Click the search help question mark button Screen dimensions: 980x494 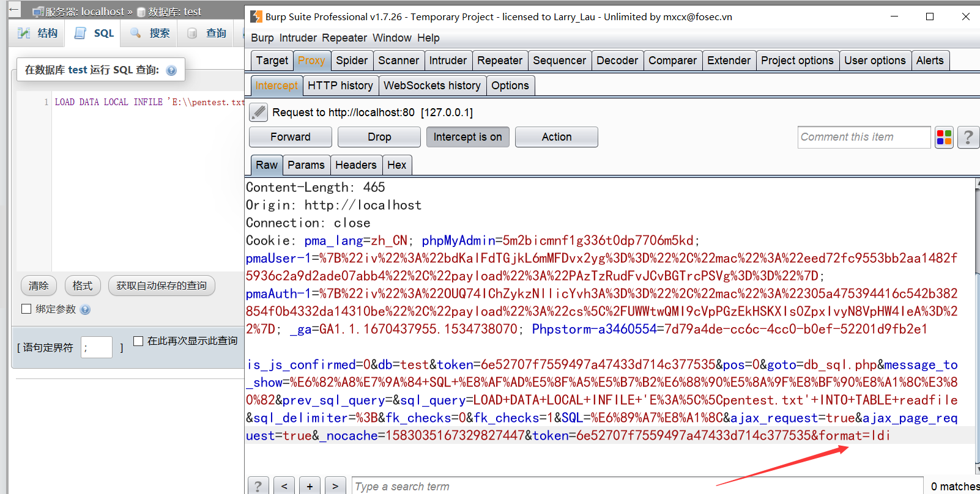(258, 486)
